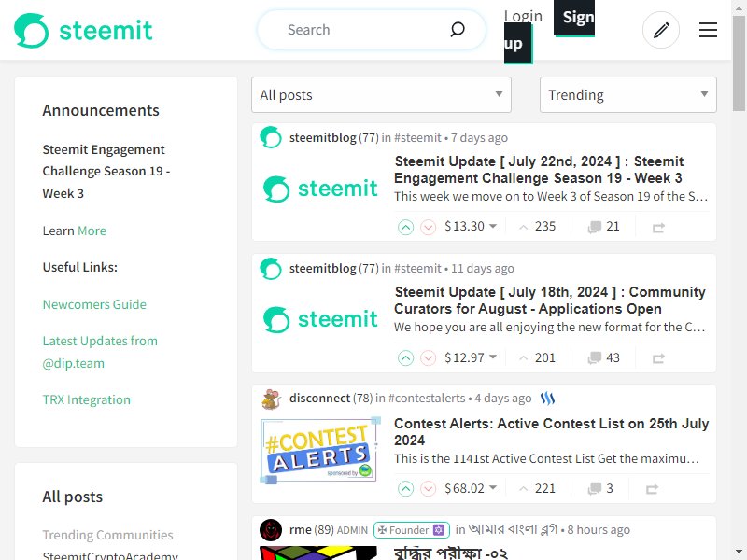The width and height of the screenshot is (747, 560).
Task: Open the Steemit thumbnail of July 22nd post
Action: (320, 189)
